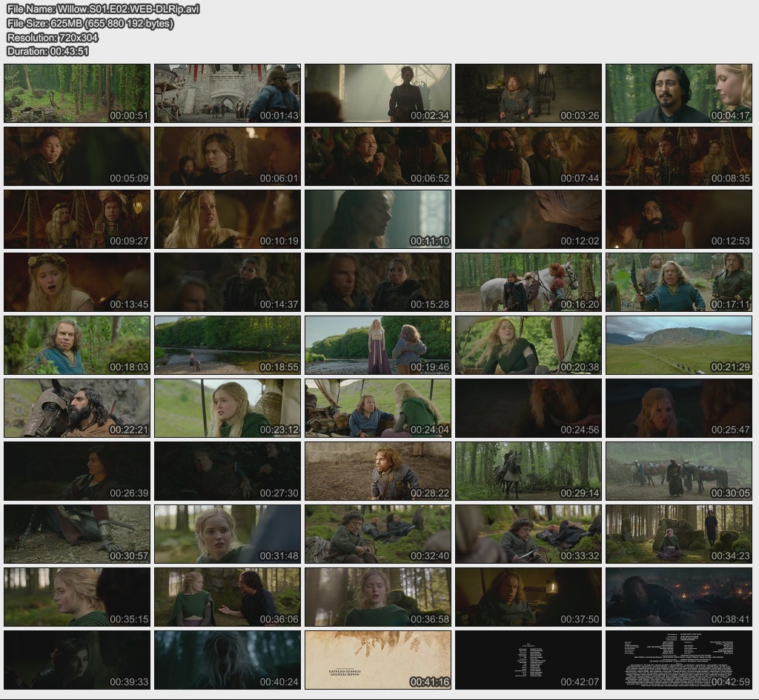Select the castle gate thumbnail at 00:01:43
759x700 pixels.
tap(228, 93)
